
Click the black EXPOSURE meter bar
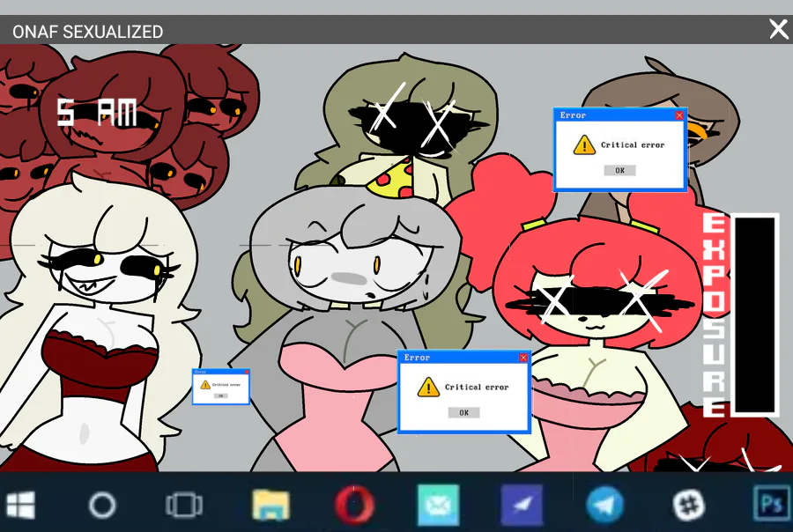755,315
